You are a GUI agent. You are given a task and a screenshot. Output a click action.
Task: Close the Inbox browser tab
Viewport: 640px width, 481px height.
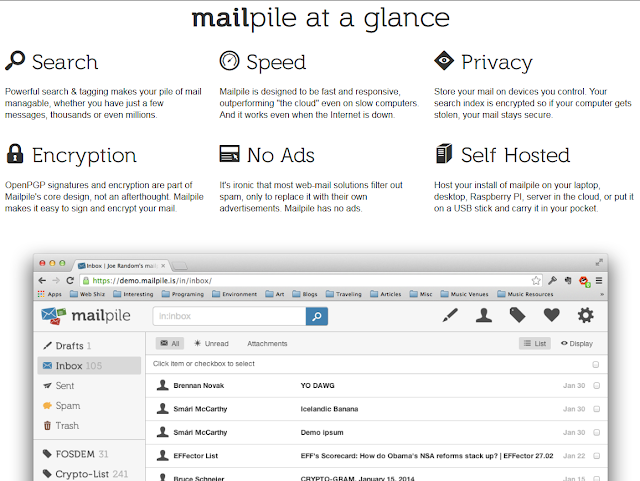[x=163, y=266]
